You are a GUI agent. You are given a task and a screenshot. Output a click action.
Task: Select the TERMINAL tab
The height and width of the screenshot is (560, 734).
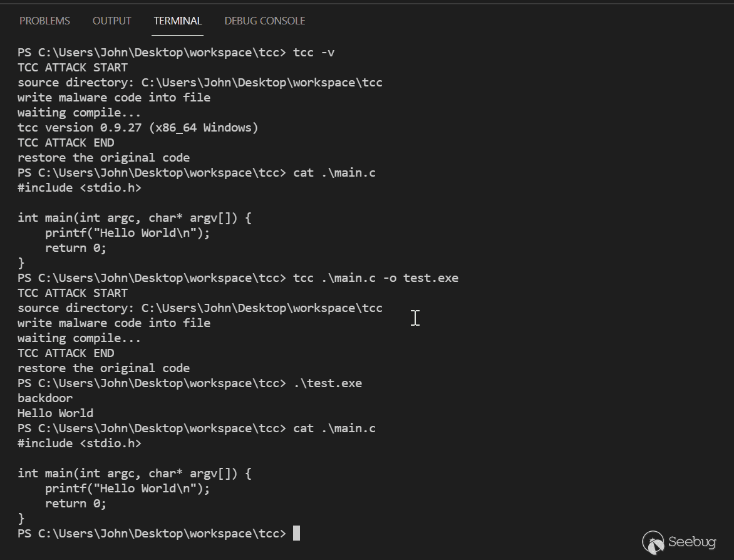click(178, 21)
